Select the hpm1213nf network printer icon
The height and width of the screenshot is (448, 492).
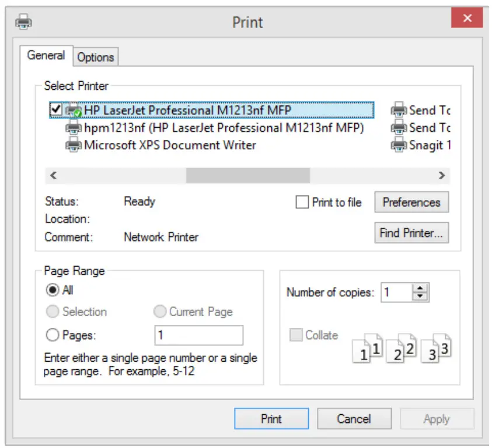(74, 128)
